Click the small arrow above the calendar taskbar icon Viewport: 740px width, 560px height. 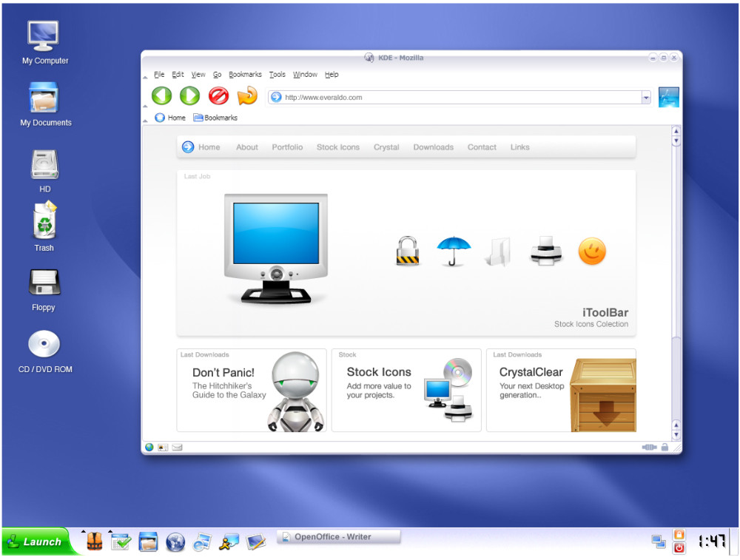click(x=110, y=531)
